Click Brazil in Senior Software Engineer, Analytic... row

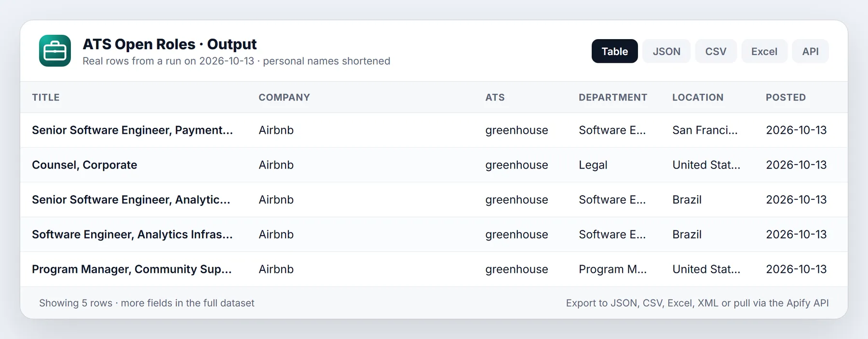point(687,200)
